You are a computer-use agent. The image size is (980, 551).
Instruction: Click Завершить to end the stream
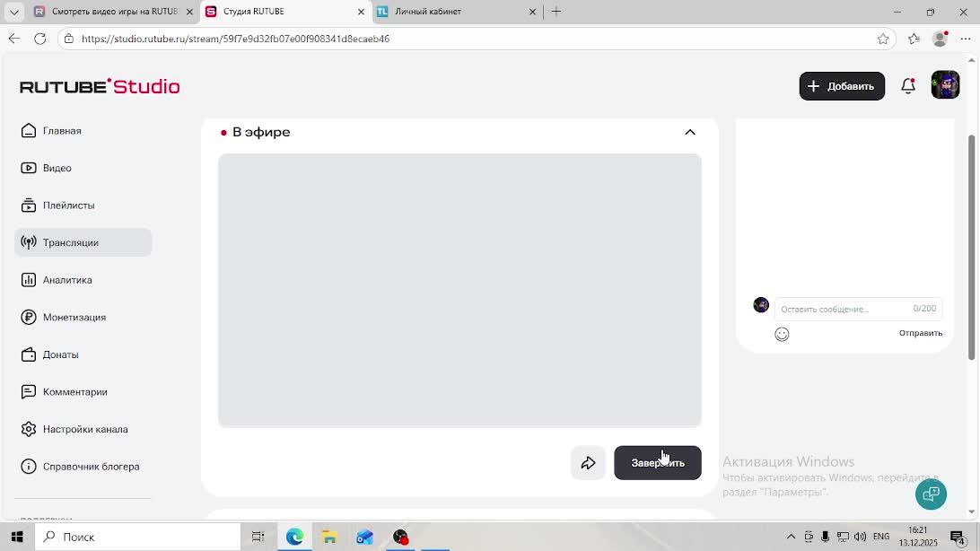tap(658, 463)
